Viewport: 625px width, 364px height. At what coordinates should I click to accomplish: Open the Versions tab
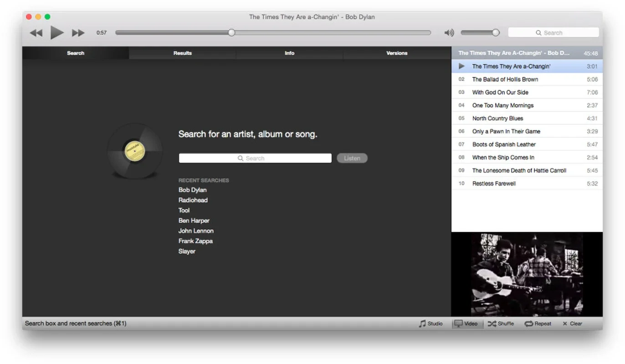(x=397, y=53)
